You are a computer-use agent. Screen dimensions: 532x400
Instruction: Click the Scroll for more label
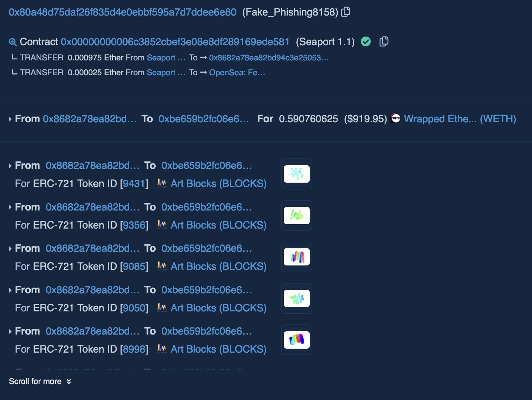point(35,382)
